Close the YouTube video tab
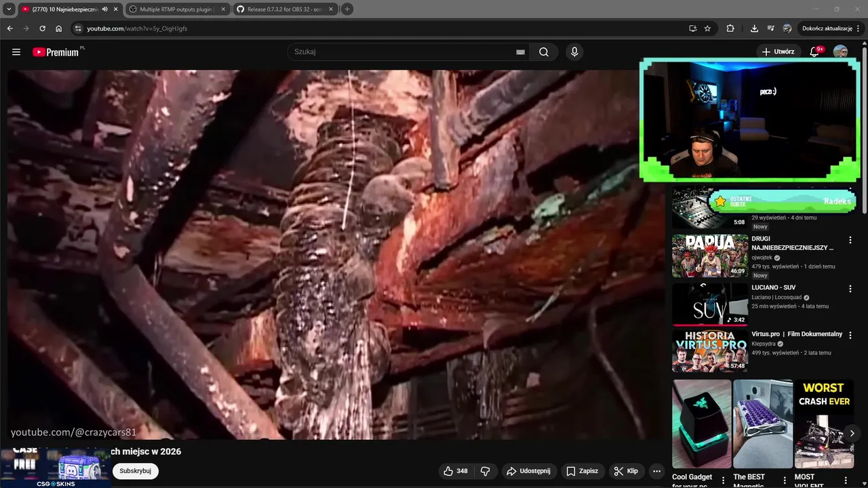The width and height of the screenshot is (868, 488). click(115, 9)
